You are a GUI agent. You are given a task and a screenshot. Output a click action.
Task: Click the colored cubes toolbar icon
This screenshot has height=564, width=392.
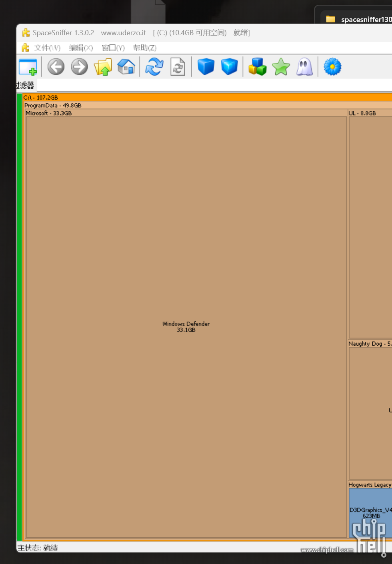pyautogui.click(x=257, y=66)
